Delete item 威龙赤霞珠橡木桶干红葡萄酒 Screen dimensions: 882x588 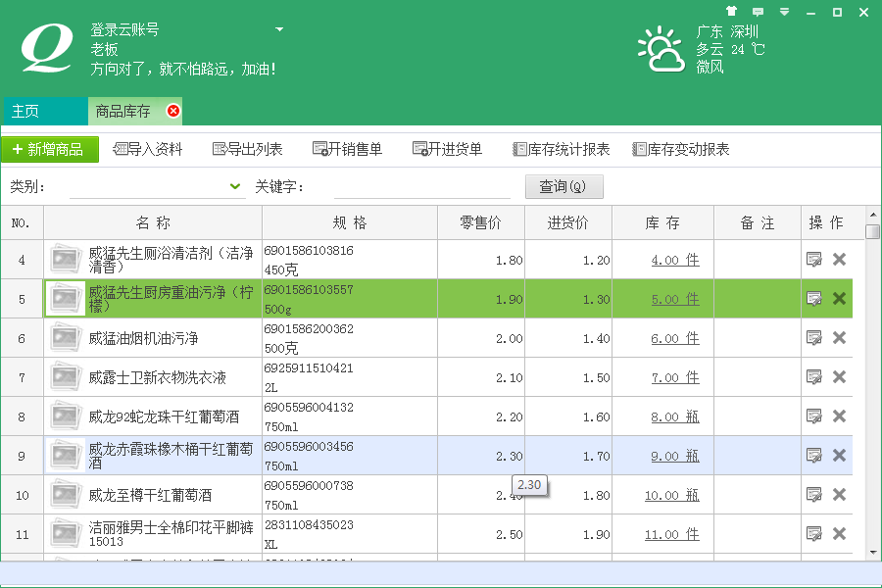point(839,455)
